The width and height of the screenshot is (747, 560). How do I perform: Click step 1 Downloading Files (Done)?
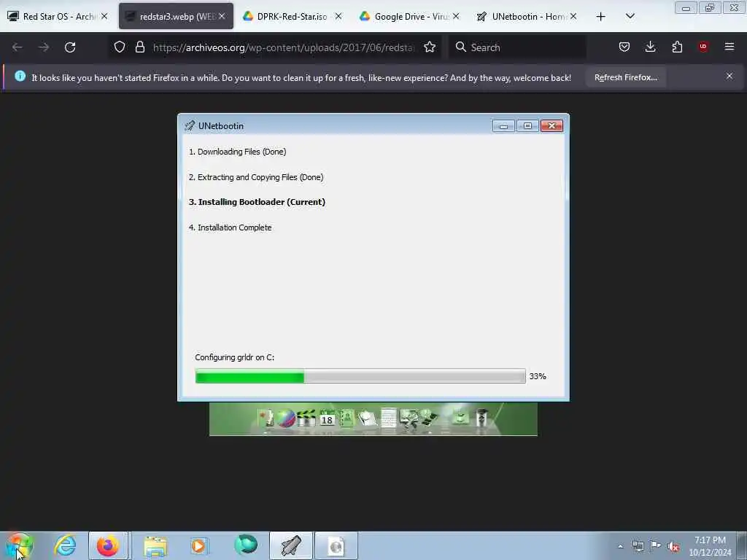point(237,152)
